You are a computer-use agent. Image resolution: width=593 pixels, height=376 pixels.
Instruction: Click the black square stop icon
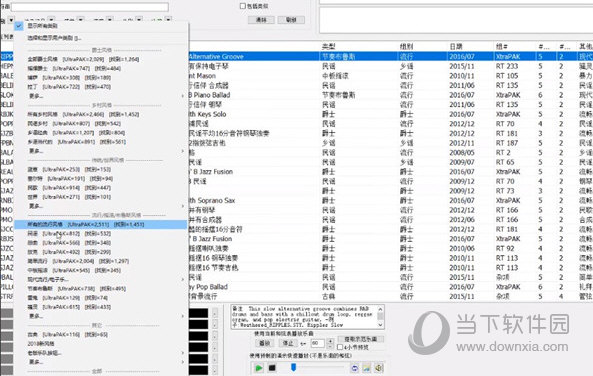pyautogui.click(x=272, y=368)
